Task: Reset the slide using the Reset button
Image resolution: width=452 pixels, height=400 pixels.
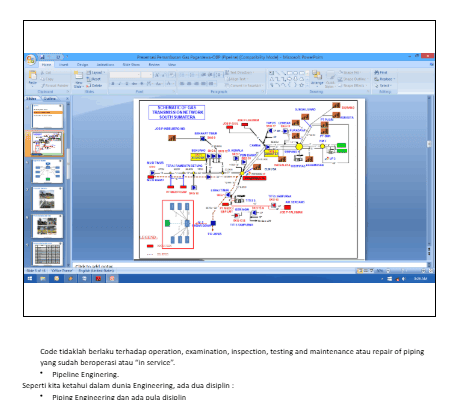Action: click(94, 79)
